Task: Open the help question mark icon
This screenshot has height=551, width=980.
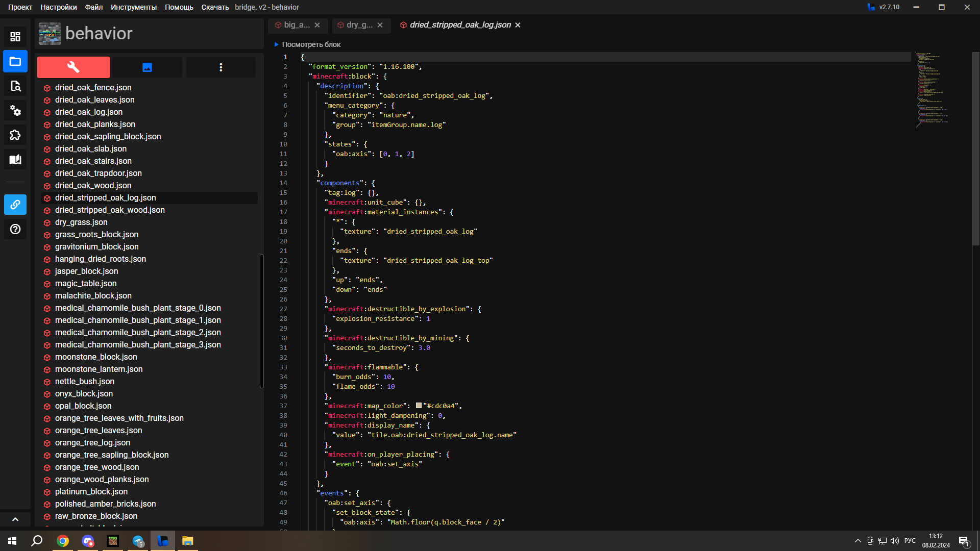Action: [x=15, y=229]
